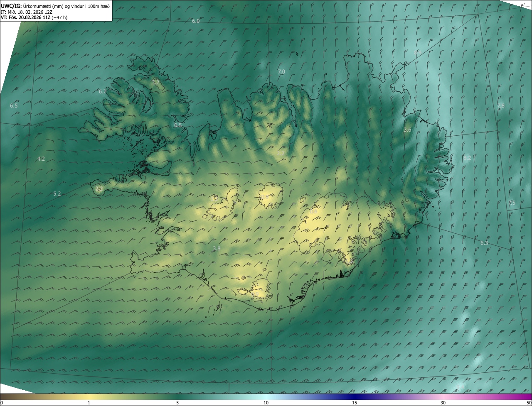Click the colorbar tick label 15
The width and height of the screenshot is (532, 406).
pyautogui.click(x=355, y=403)
